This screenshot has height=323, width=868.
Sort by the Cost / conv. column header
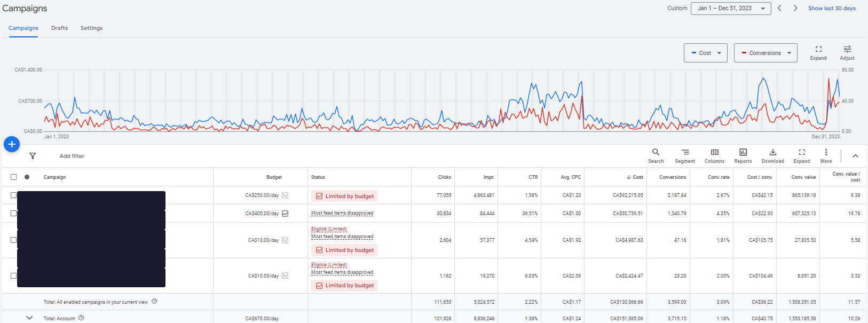pyautogui.click(x=760, y=177)
